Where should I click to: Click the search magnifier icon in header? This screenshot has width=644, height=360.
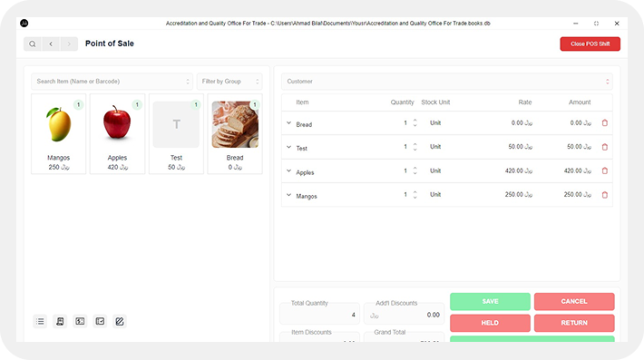(x=33, y=44)
